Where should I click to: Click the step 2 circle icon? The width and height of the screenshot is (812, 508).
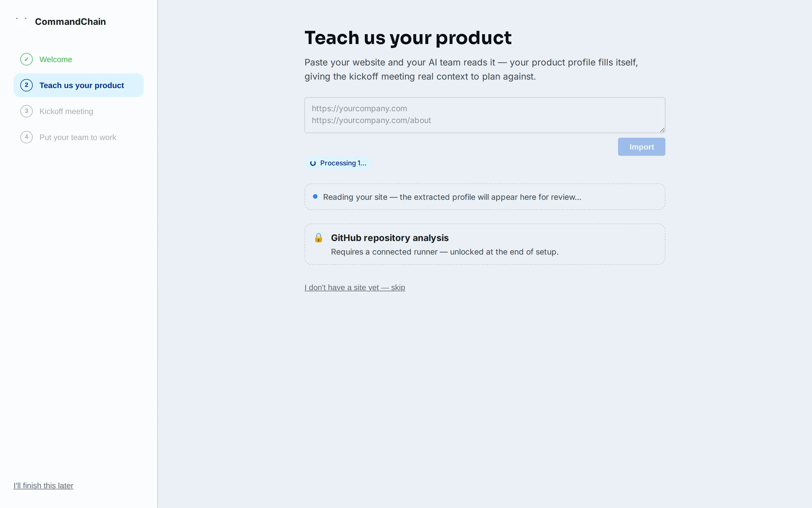click(27, 85)
